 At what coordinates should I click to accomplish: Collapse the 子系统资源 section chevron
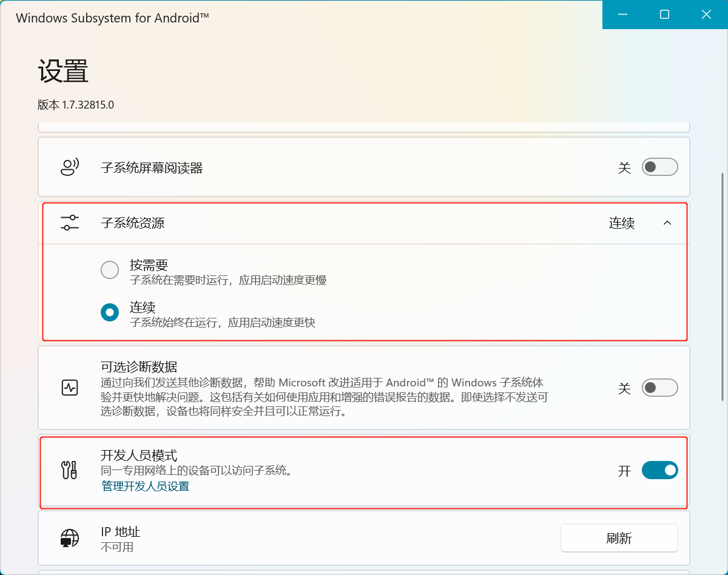click(x=667, y=223)
